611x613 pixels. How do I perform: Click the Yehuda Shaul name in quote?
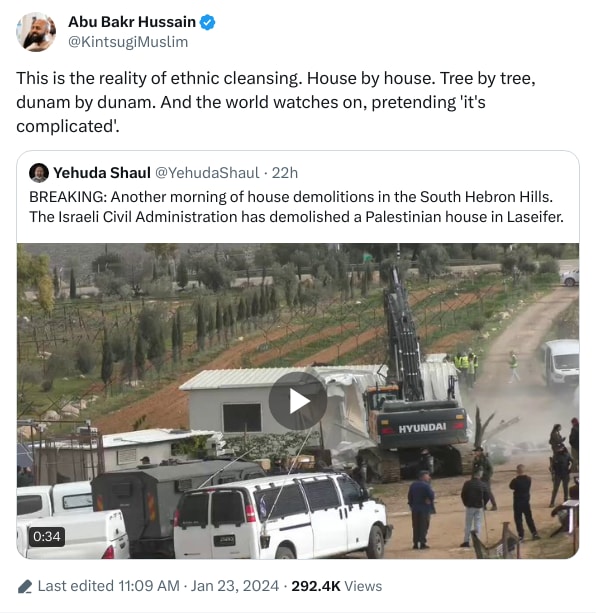(x=102, y=173)
